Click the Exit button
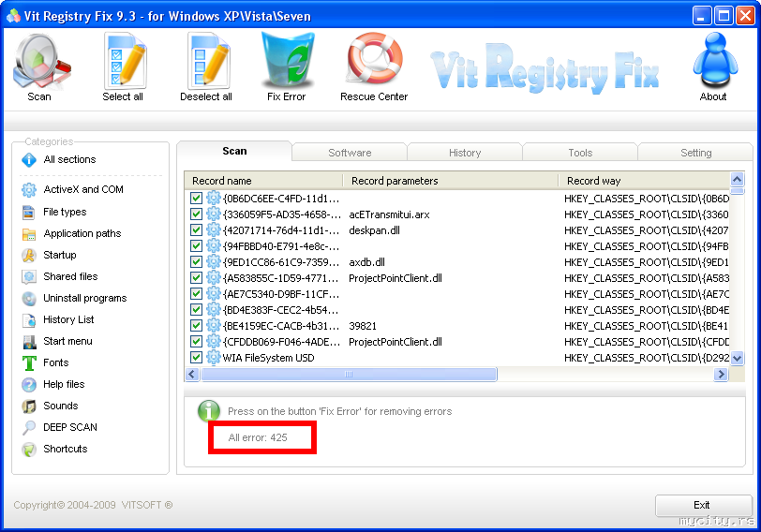Image resolution: width=761 pixels, height=532 pixels. coord(703,506)
